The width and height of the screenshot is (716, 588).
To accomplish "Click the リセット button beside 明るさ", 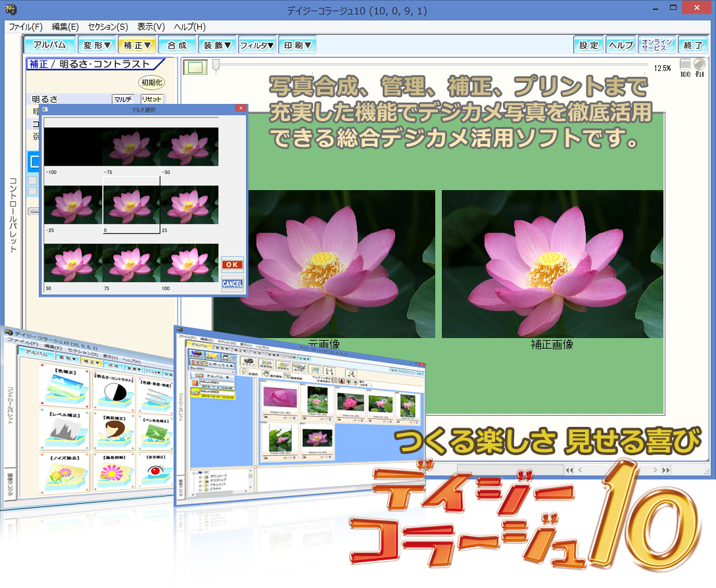I will (152, 99).
